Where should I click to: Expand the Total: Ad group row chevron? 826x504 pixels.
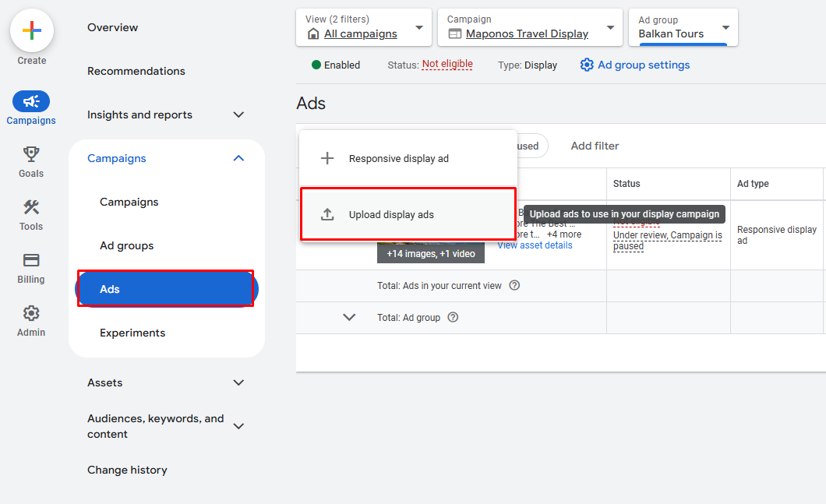pyautogui.click(x=349, y=318)
